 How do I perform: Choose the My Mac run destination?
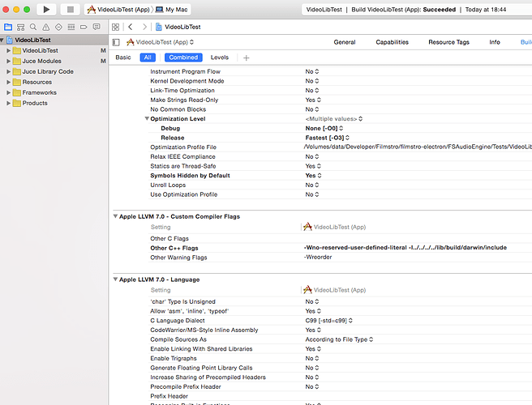click(172, 10)
